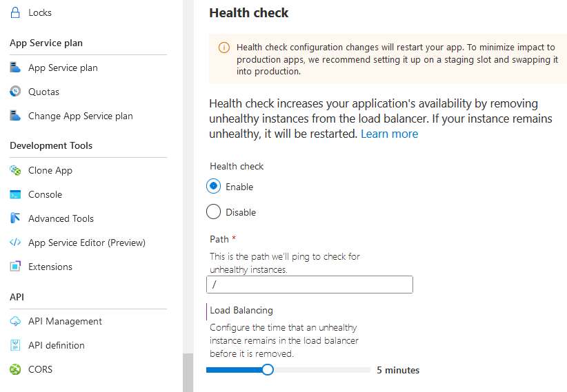Click into the health check Path field
Screen dimensions: 567x392
pos(309,285)
